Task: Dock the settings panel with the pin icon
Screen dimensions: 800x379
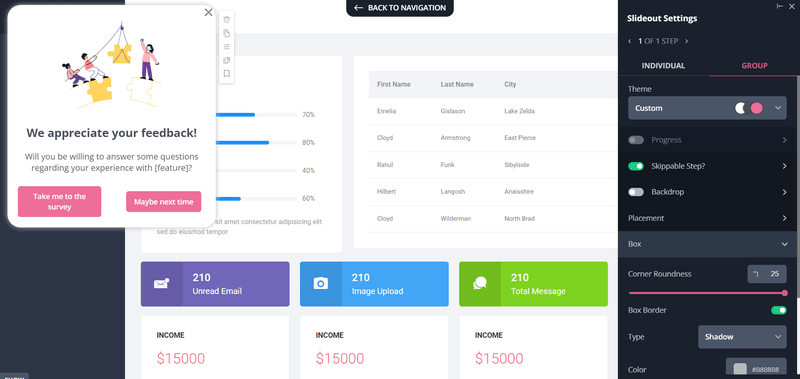Action: (780, 6)
